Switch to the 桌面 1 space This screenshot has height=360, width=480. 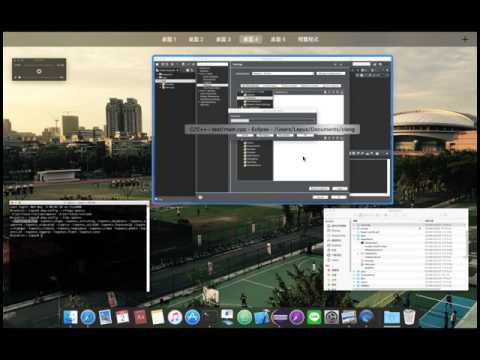169,39
